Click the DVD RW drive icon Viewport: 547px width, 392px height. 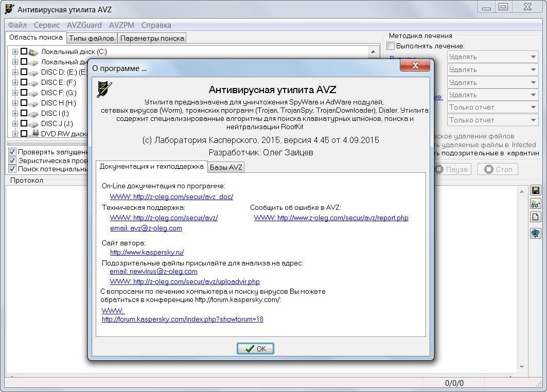(x=34, y=134)
